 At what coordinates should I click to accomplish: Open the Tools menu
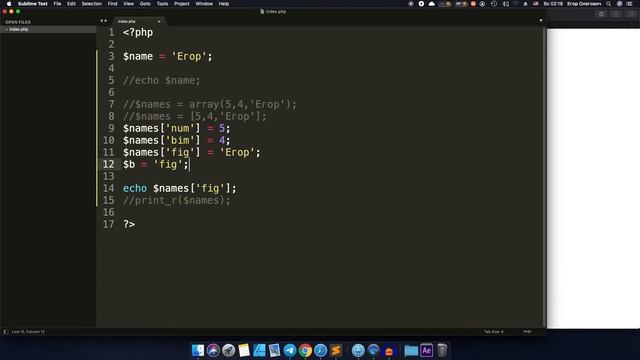tap(162, 4)
